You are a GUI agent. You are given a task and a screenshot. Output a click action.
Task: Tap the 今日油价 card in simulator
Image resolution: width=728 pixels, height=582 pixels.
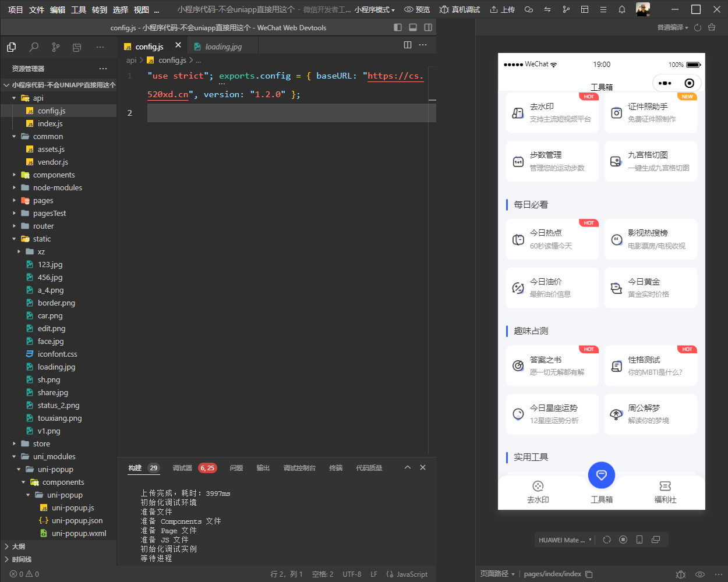[552, 288]
